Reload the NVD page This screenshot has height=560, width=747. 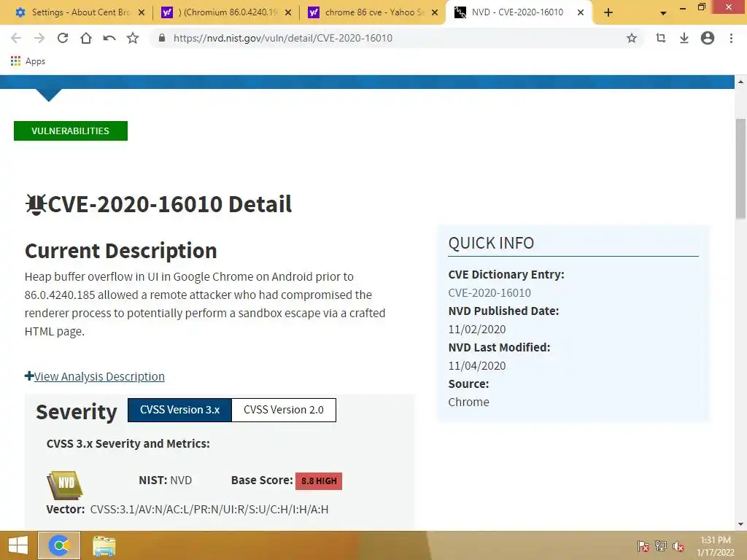pos(63,38)
